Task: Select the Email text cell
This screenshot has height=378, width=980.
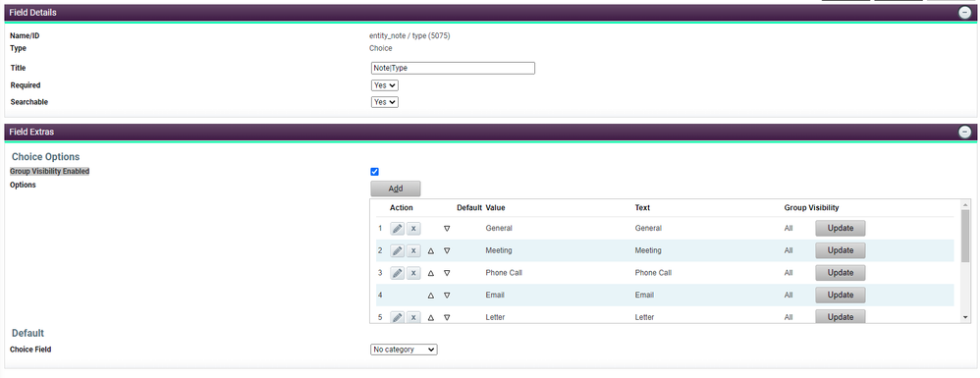Action: click(644, 295)
